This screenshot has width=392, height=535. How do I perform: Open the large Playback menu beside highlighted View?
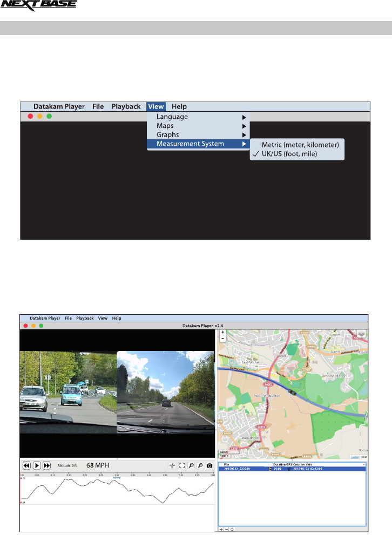(126, 106)
